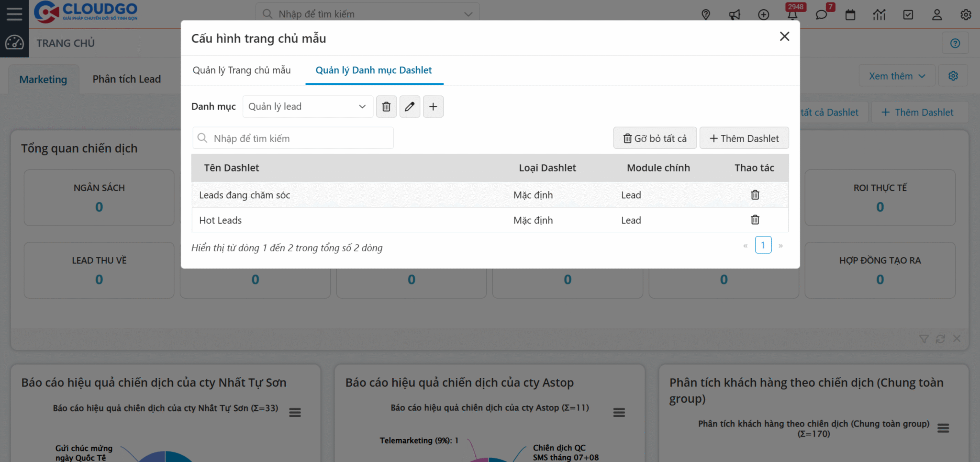
Task: Remove Hot Leads dashlet via trash icon
Action: (x=755, y=220)
